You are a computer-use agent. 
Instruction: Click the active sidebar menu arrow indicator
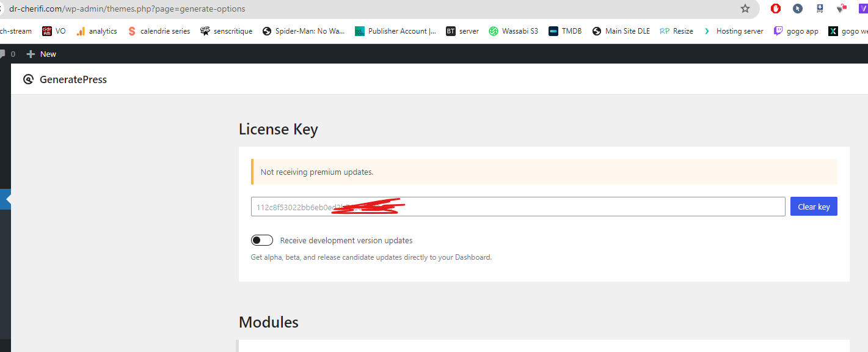[8, 199]
